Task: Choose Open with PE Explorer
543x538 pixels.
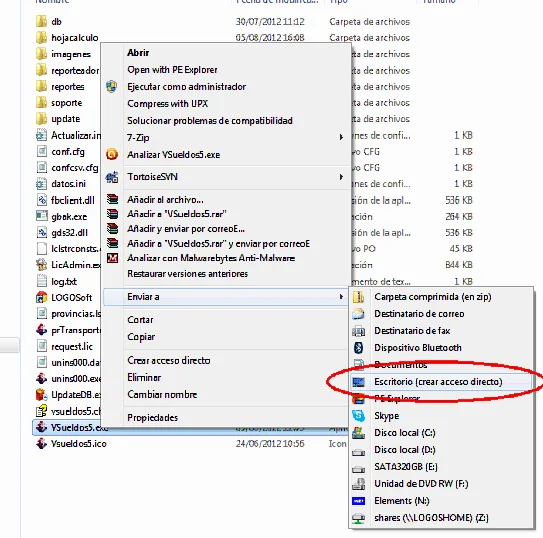Action: pos(172,70)
